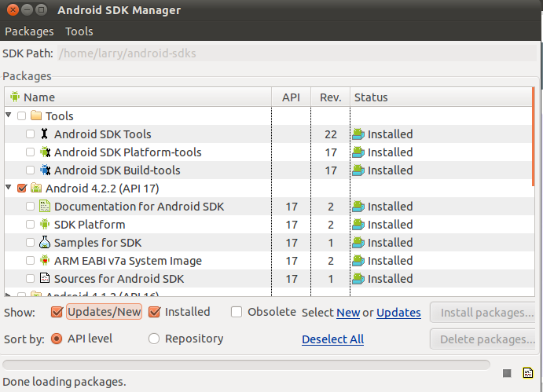Open the Packages menu

pos(29,31)
